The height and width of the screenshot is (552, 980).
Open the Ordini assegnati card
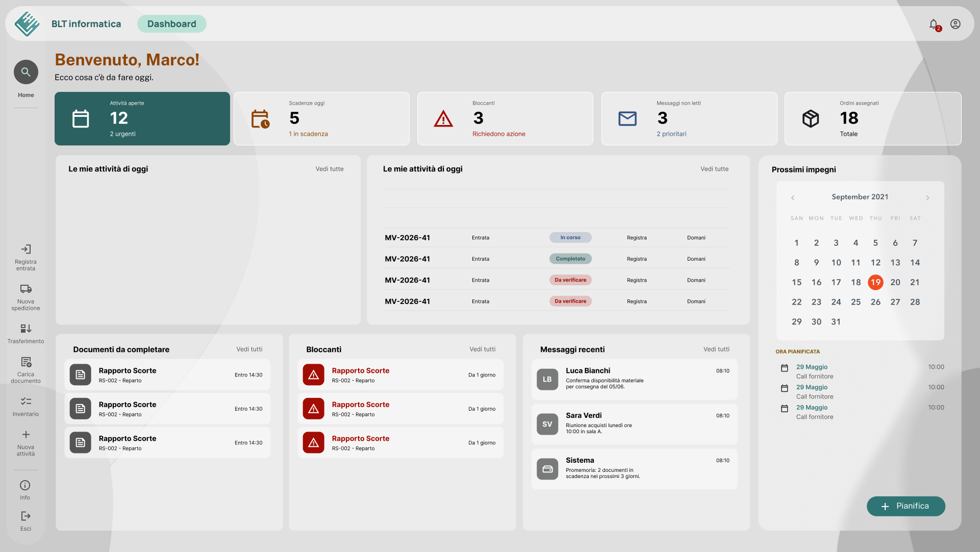click(873, 119)
